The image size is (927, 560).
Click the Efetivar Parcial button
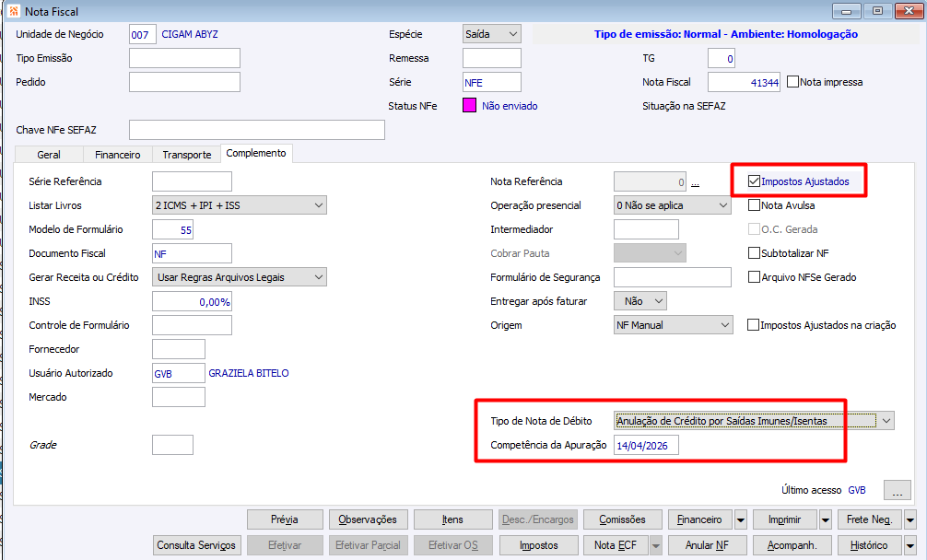368,545
